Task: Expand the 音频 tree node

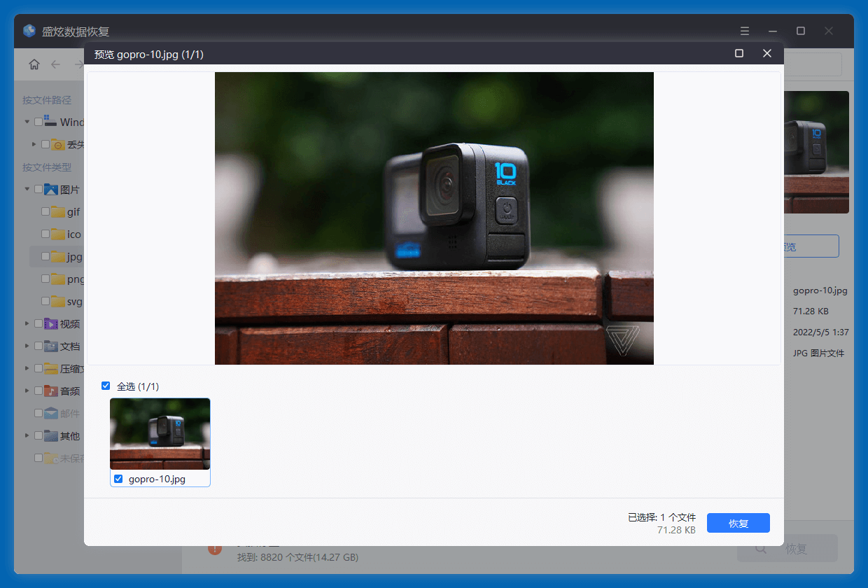Action: 27,391
